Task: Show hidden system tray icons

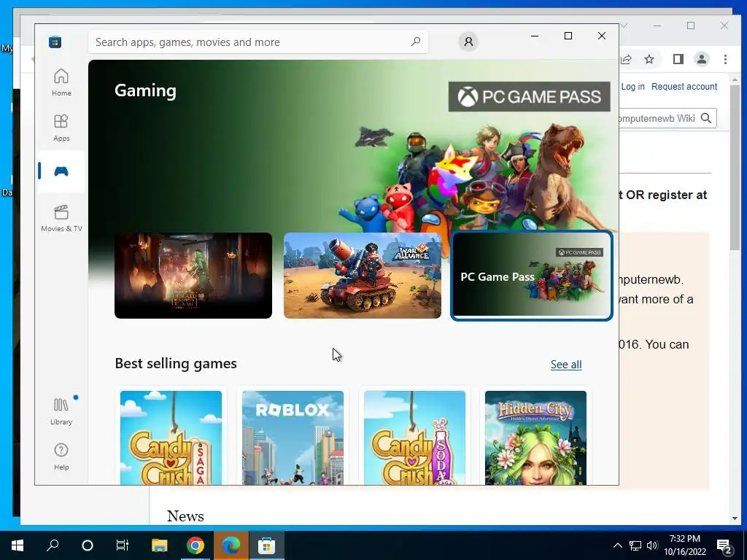Action: pyautogui.click(x=617, y=545)
